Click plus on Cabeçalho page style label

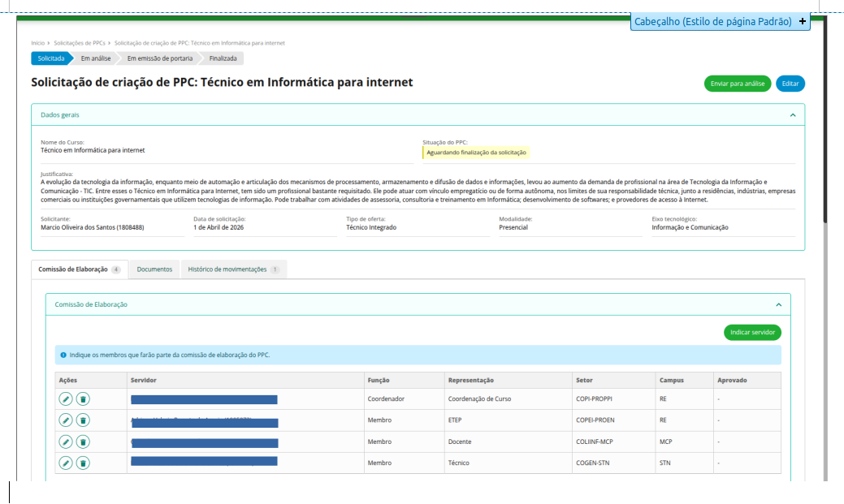803,22
